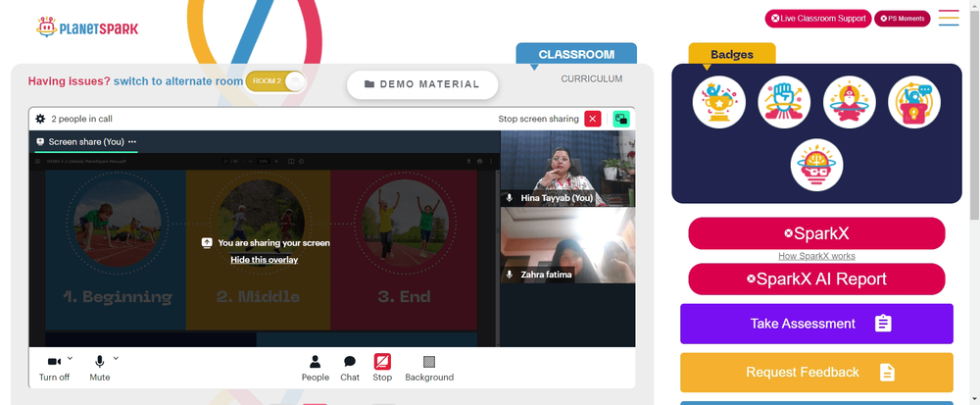The height and width of the screenshot is (405, 980).
Task: Open the Background effects option
Action: (x=429, y=368)
